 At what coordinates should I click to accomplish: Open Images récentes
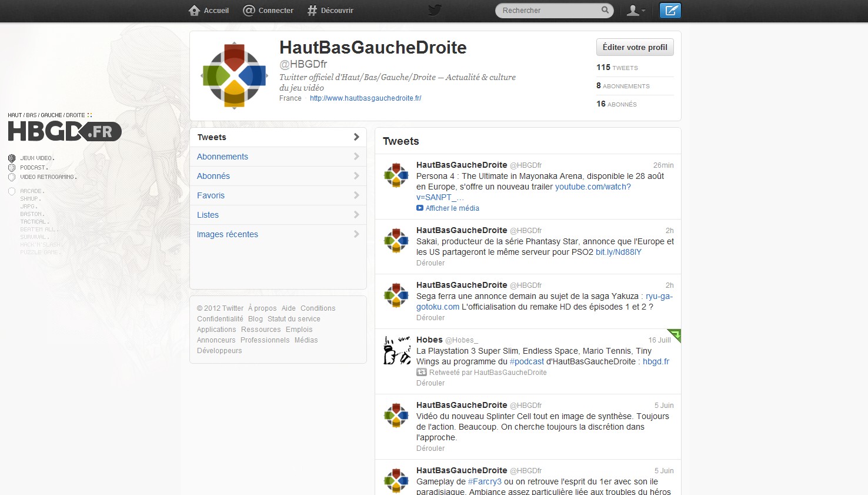[x=278, y=234]
